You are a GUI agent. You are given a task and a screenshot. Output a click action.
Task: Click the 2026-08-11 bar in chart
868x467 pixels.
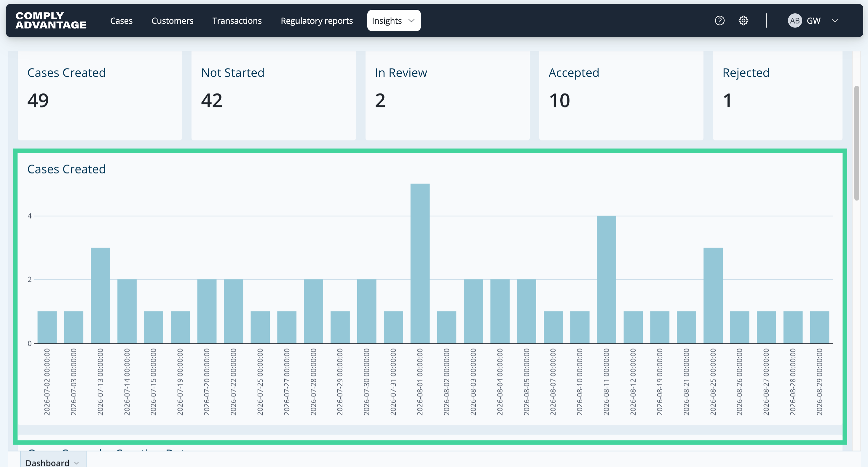607,280
